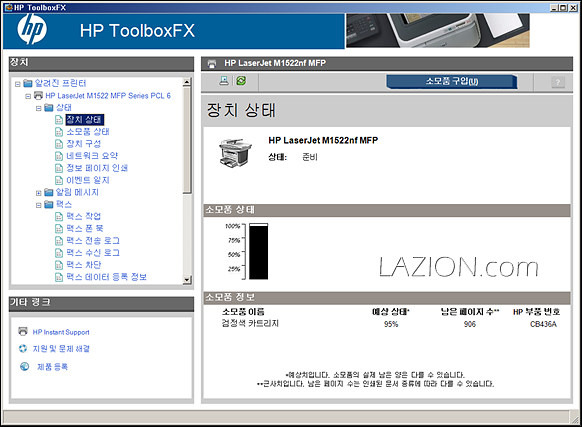Click globe icon beside 제품 등록
This screenshot has height=427, width=582.
point(24,366)
